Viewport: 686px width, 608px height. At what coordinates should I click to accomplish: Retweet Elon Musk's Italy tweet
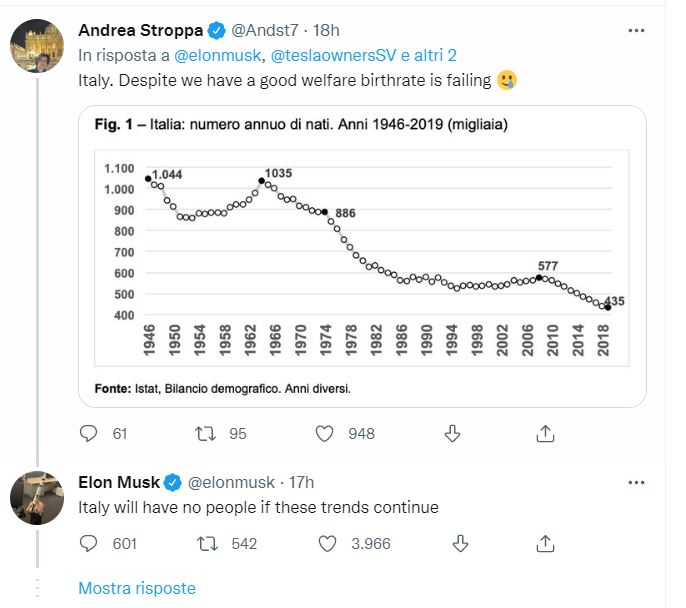pos(207,543)
